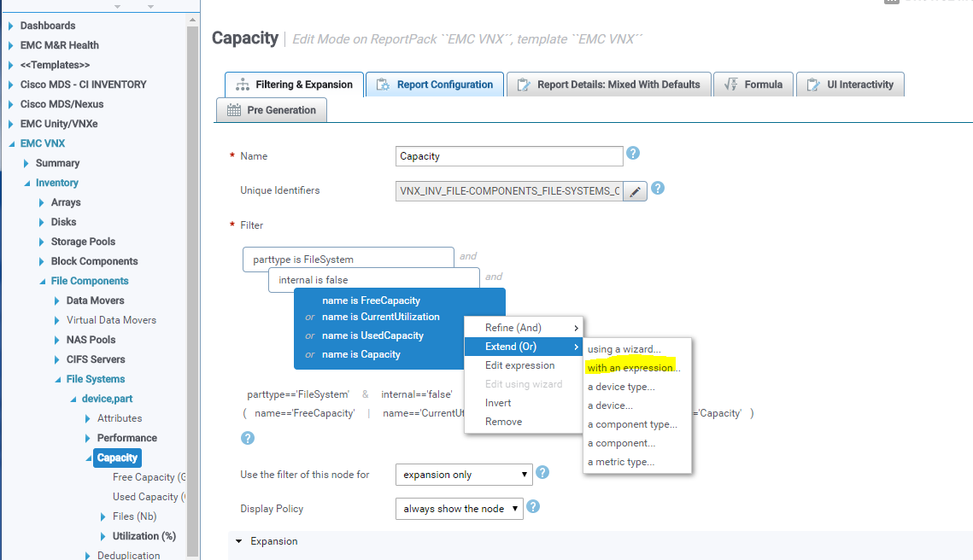The image size is (973, 560).
Task: Click the UI Interactivity tab icon
Action: pos(813,85)
